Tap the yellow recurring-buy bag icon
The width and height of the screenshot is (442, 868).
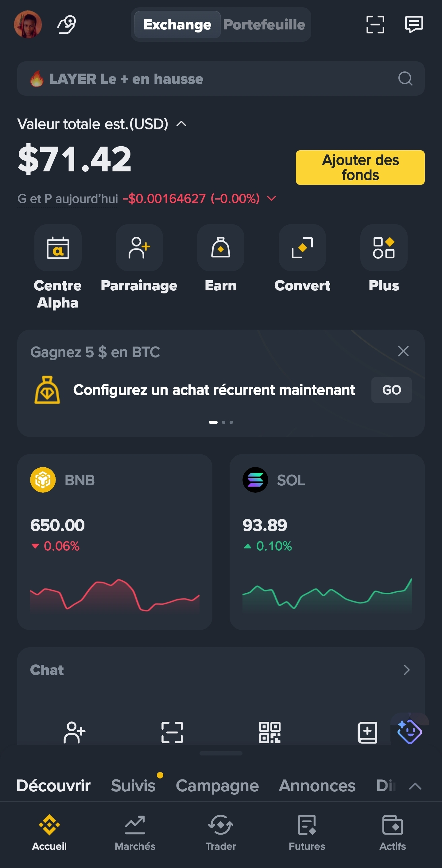point(47,390)
